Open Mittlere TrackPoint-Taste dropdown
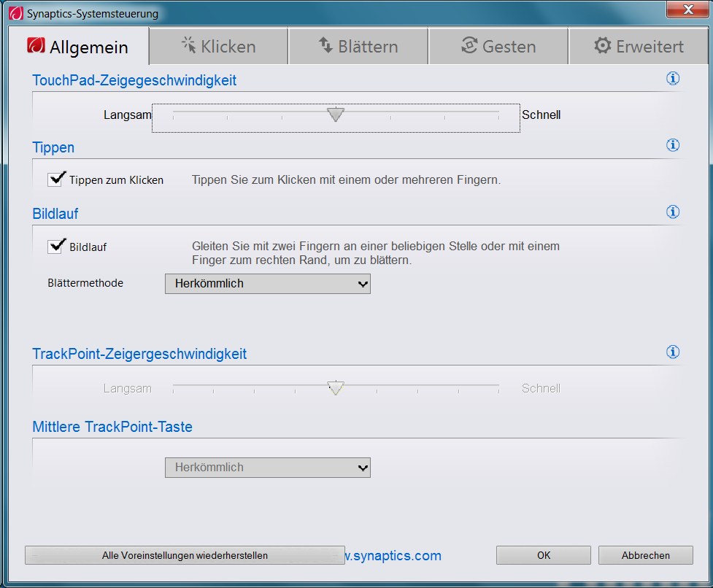Screen dimensions: 713x588 267,468
